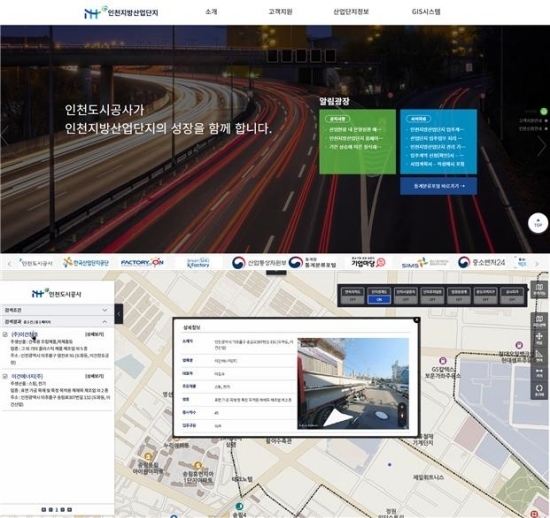Select the move tool in map toolbar
The height and width of the screenshot is (518, 550).
point(539,338)
